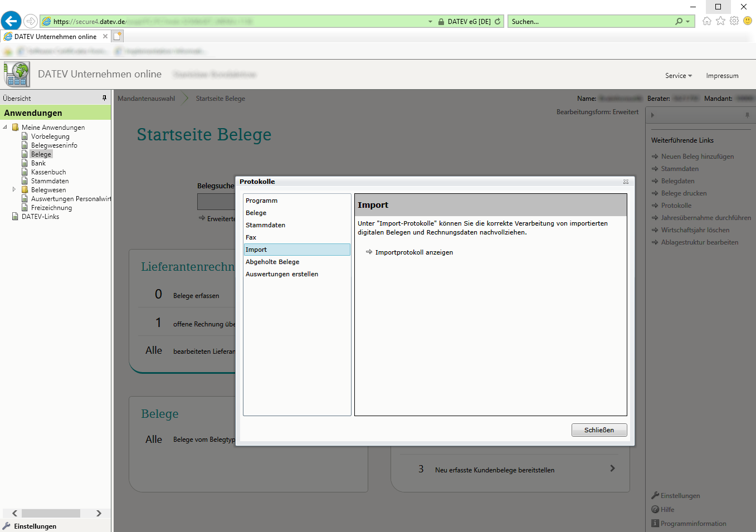
Task: Open a new browser tab
Action: pos(118,36)
